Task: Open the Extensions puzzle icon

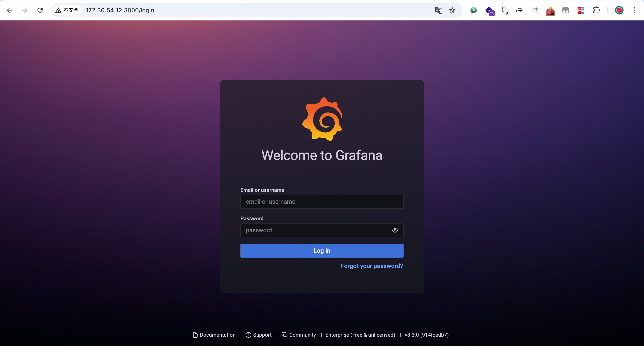Action: [596, 10]
